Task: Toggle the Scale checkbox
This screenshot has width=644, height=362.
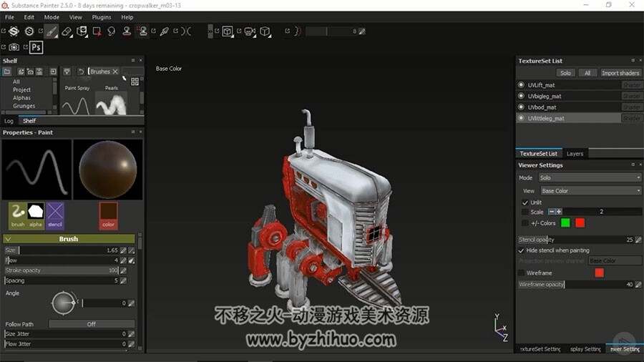Action: click(525, 212)
